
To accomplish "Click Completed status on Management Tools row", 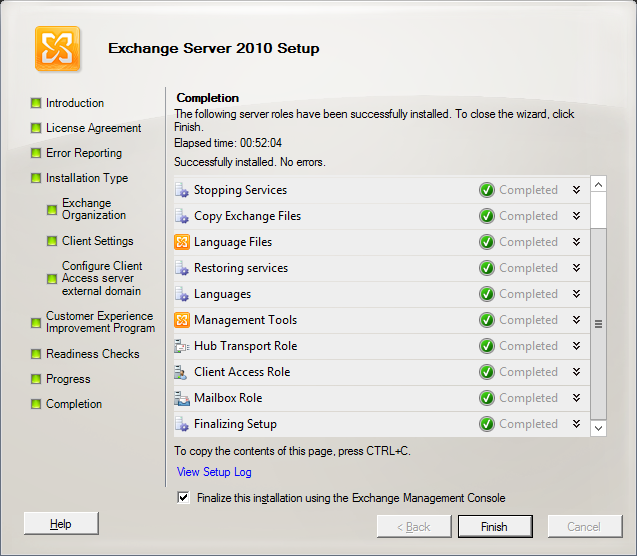I will 528,320.
